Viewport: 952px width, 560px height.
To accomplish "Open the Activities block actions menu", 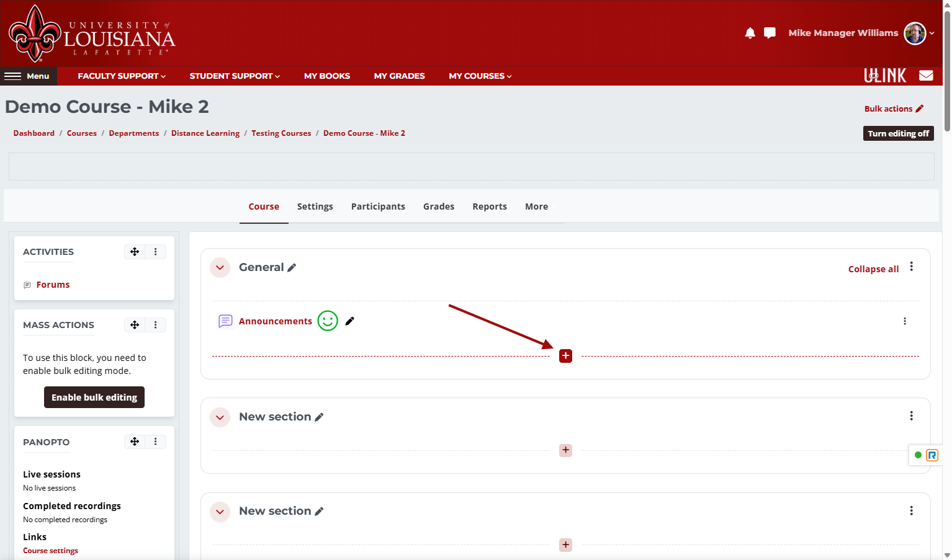I will pos(156,252).
